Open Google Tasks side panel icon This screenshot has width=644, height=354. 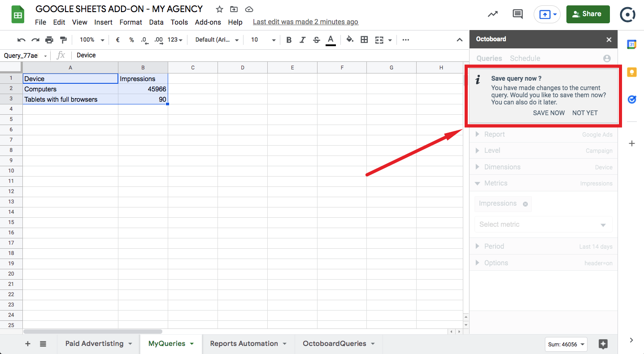(631, 99)
